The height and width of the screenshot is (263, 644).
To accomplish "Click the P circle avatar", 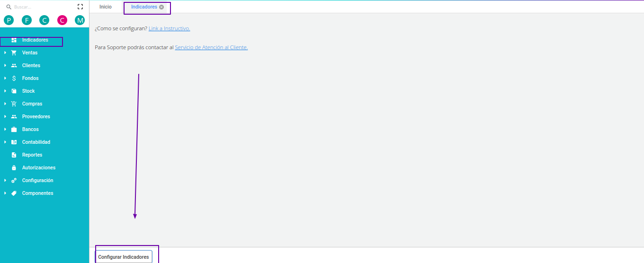I will pos(9,20).
